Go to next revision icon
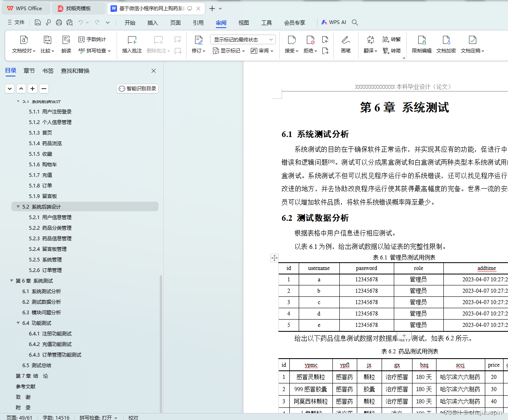The image size is (508, 420). 325,51
